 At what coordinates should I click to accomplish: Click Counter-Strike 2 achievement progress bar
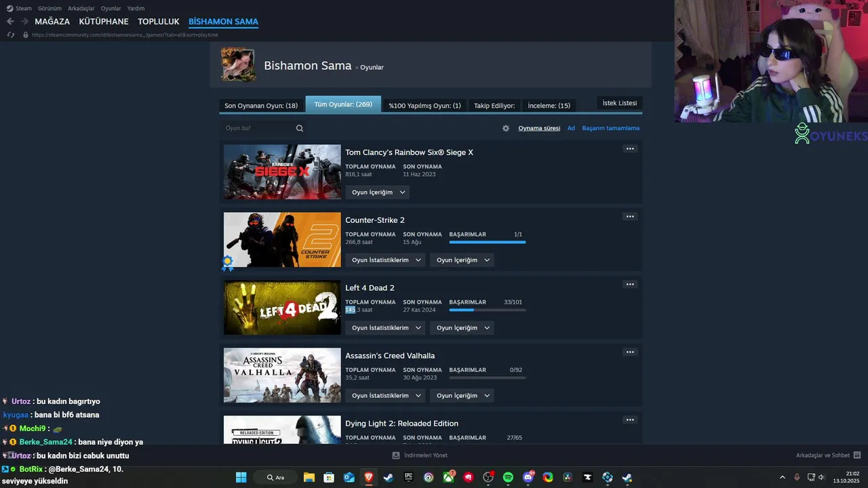[488, 242]
